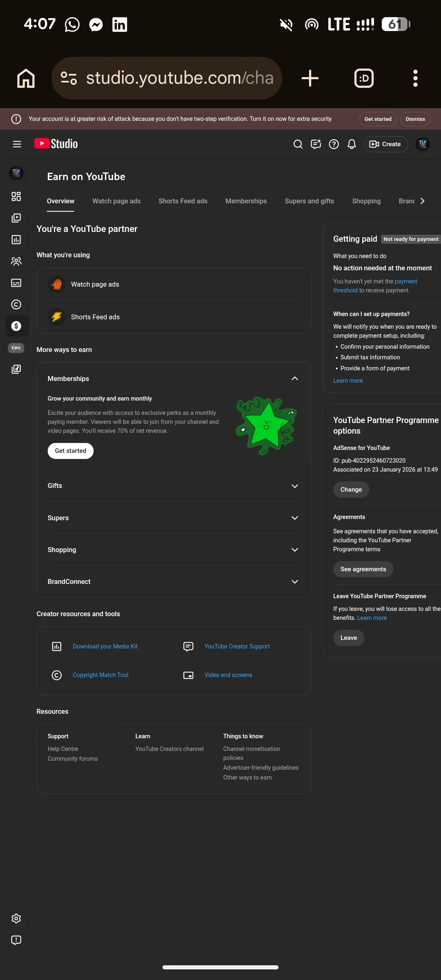The image size is (441, 980).
Task: Open Settings gear in sidebar
Action: (x=16, y=918)
